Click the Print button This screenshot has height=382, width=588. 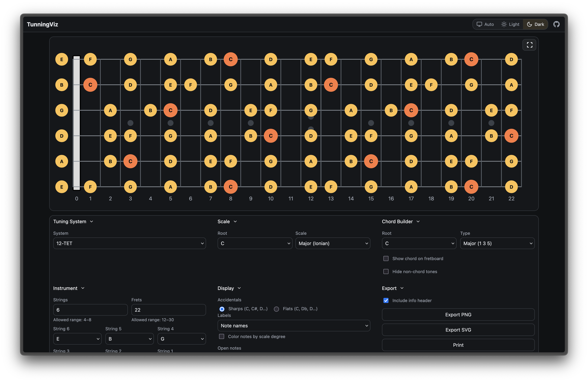pos(458,345)
